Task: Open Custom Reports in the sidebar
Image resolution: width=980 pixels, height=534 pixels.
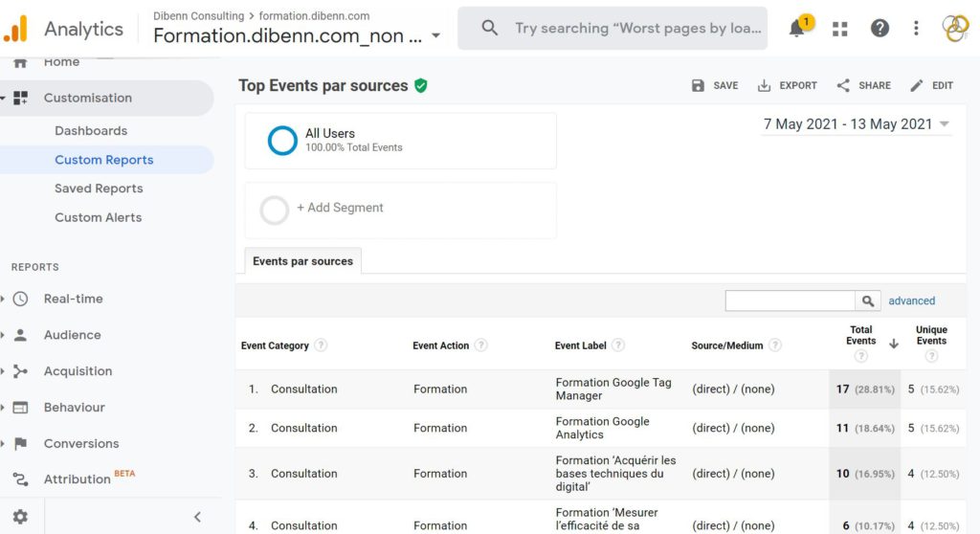Action: [104, 160]
